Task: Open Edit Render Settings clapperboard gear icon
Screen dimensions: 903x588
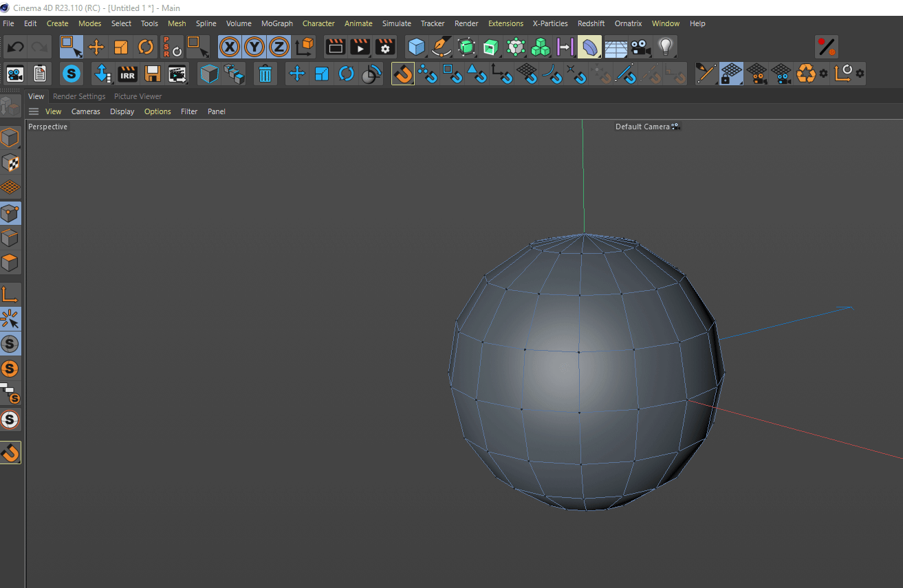Action: (385, 47)
